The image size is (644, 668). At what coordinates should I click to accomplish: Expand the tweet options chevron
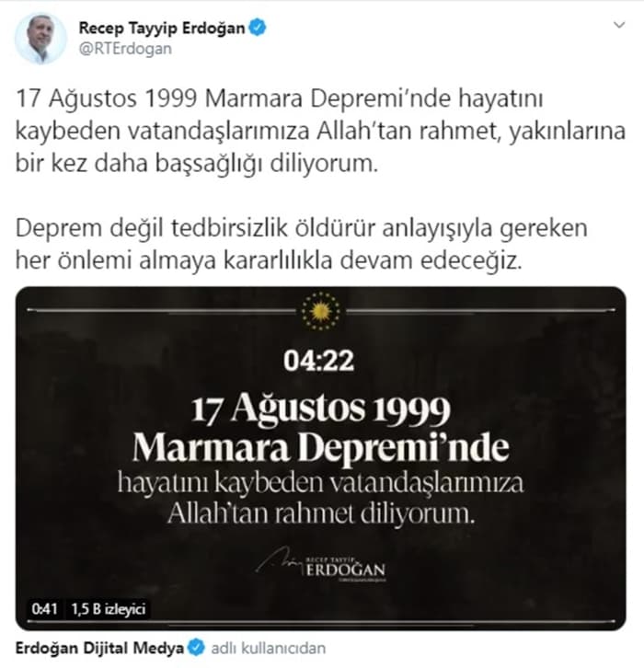(x=619, y=25)
